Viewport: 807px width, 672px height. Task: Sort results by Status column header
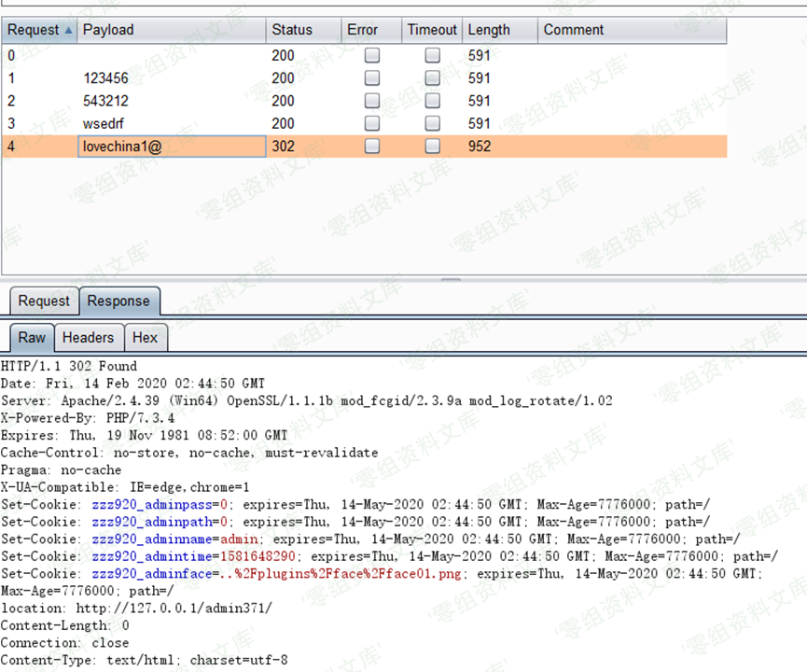coord(292,30)
